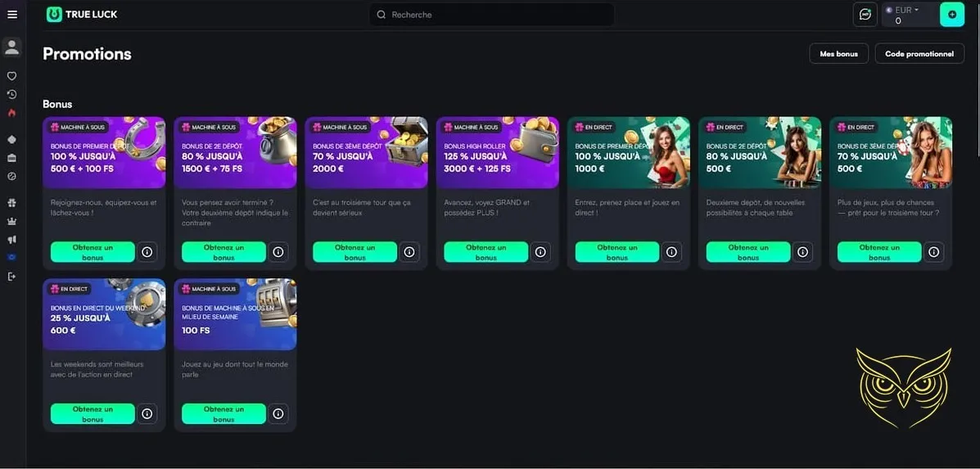The image size is (980, 469).
Task: Click the green deposit plus button
Action: click(x=952, y=15)
